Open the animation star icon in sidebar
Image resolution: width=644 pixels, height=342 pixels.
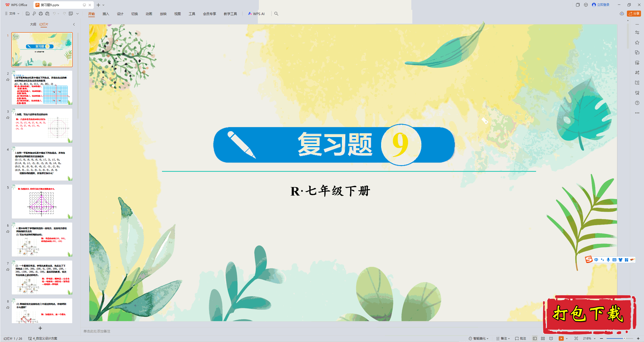(x=637, y=42)
